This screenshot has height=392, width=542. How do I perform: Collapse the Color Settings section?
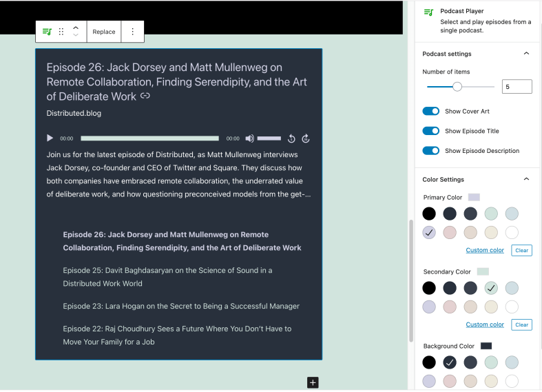(526, 179)
